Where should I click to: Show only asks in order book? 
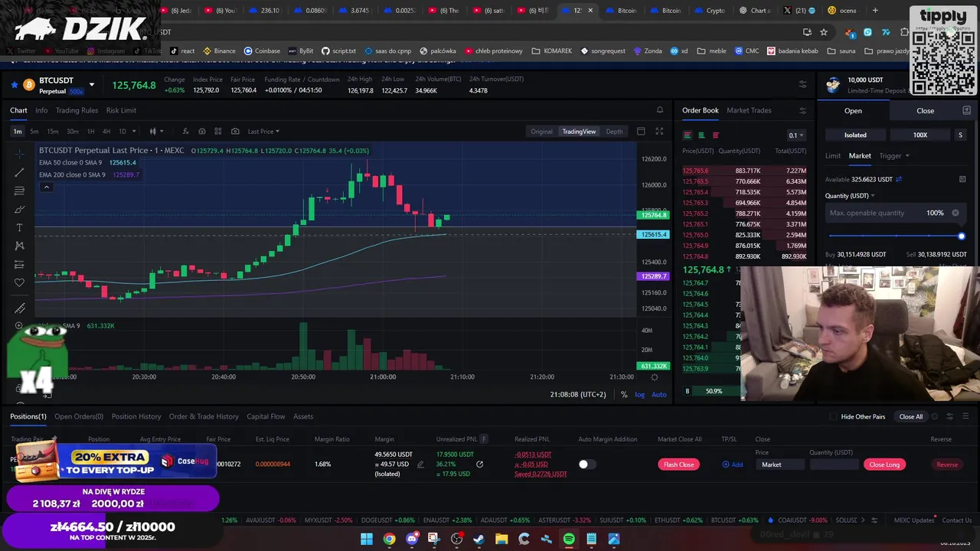716,135
